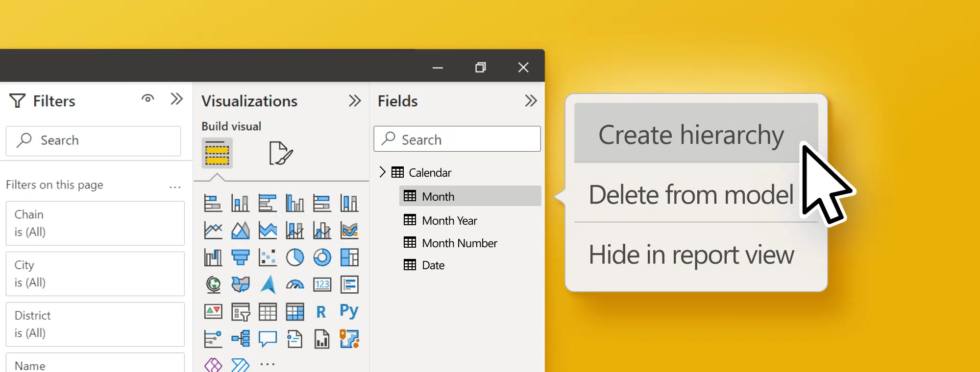Select the Month Year field

tap(449, 221)
